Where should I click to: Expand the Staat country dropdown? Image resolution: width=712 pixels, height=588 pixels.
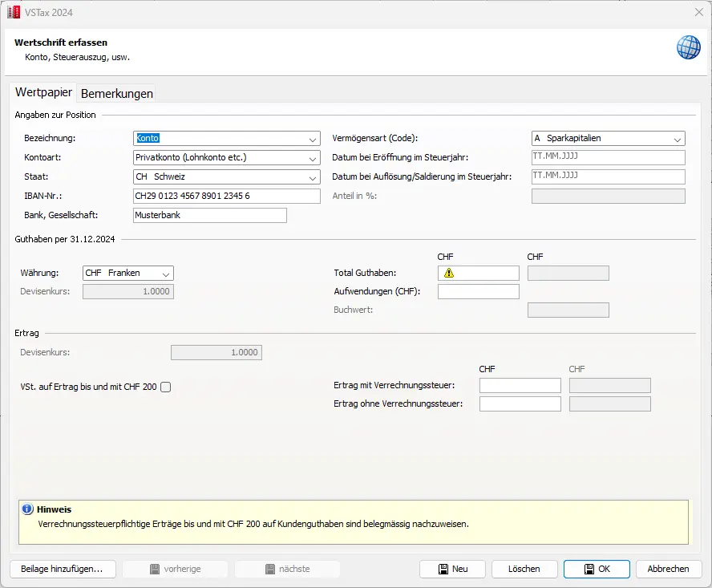pyautogui.click(x=312, y=177)
